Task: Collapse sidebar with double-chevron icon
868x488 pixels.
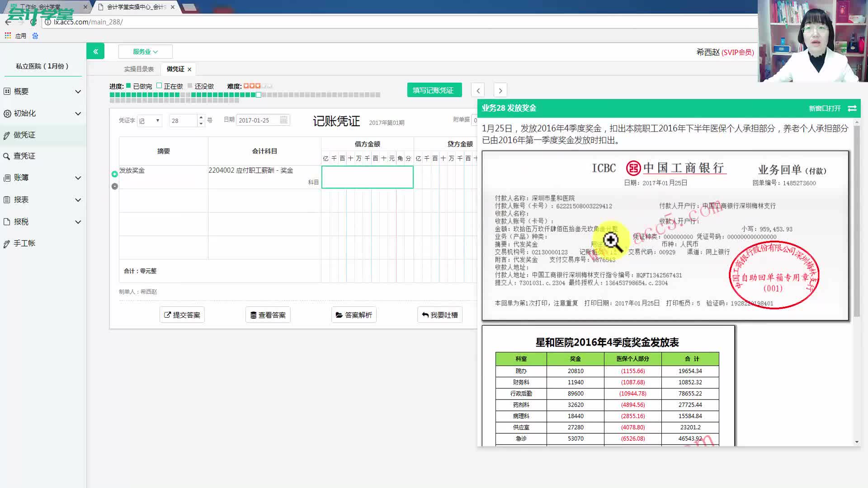Action: 95,52
